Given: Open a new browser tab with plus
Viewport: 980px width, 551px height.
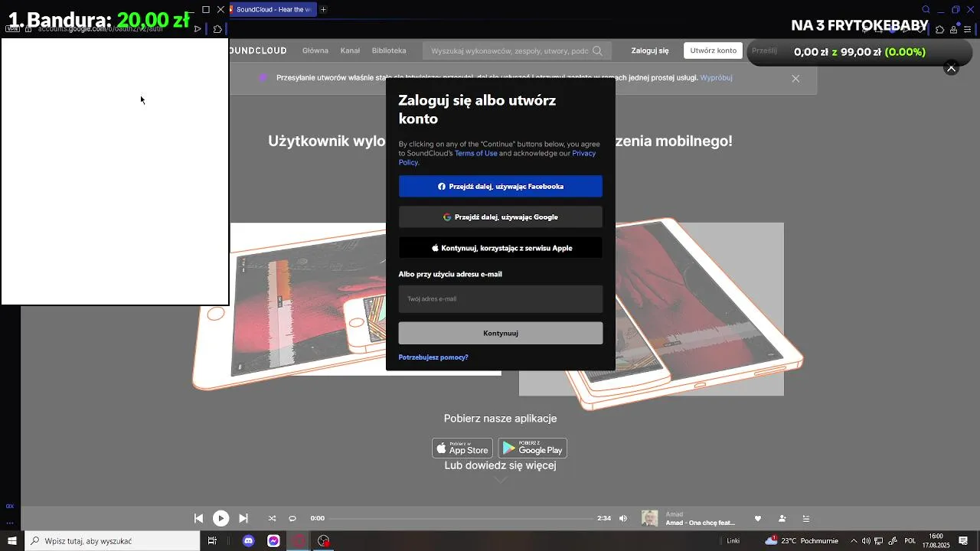Looking at the screenshot, I should [x=324, y=9].
